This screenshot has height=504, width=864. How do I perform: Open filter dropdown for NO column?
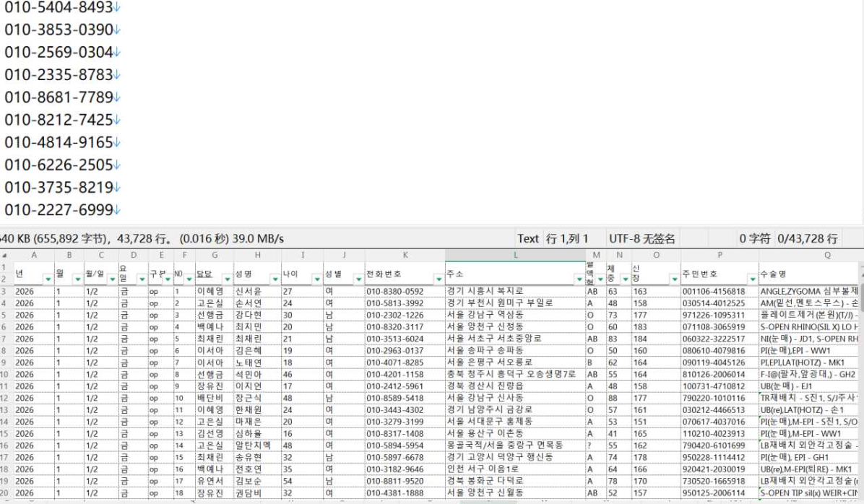pos(189,279)
